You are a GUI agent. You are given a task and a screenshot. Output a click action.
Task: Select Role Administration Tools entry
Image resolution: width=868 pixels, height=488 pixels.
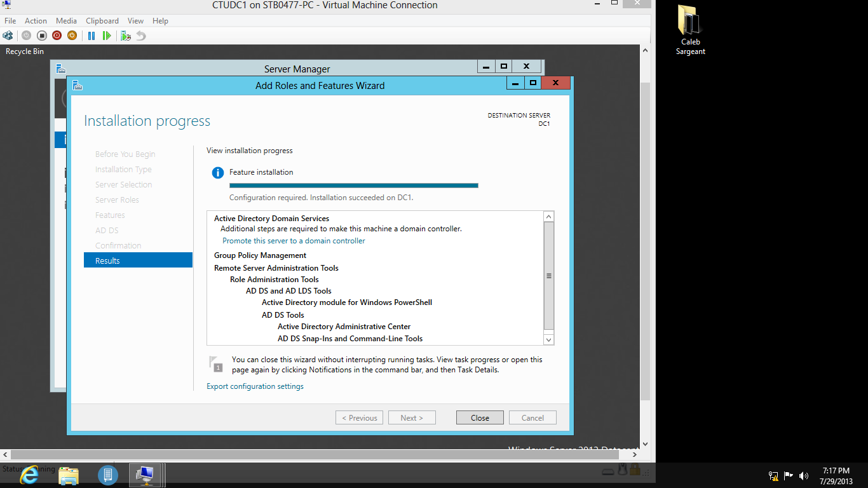click(x=275, y=280)
